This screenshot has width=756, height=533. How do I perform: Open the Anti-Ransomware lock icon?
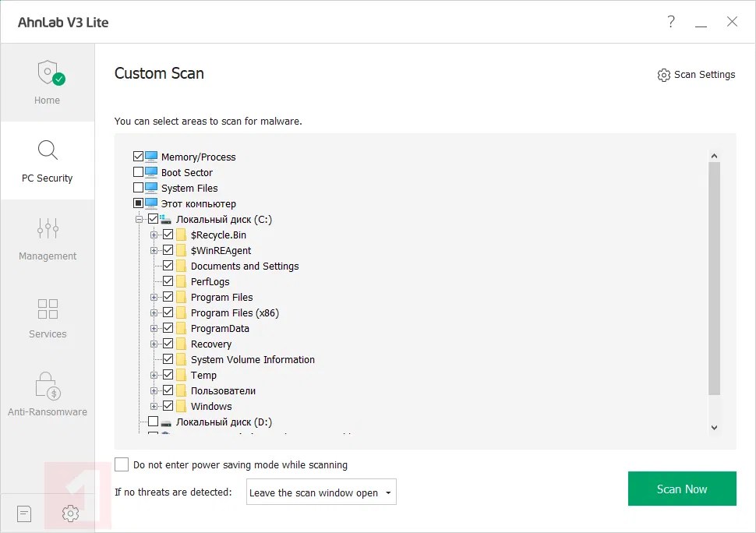[48, 385]
